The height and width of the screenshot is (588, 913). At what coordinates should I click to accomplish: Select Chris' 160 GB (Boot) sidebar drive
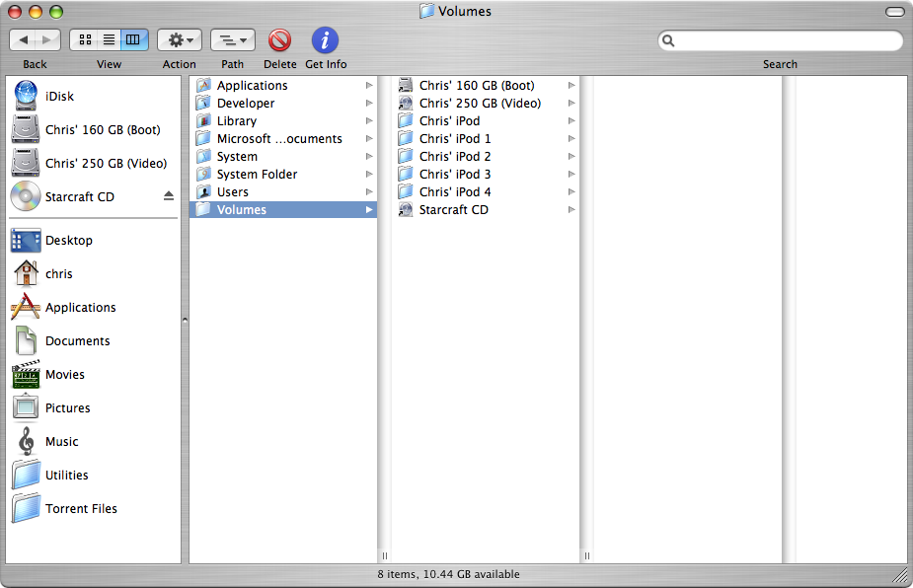pyautogui.click(x=93, y=130)
